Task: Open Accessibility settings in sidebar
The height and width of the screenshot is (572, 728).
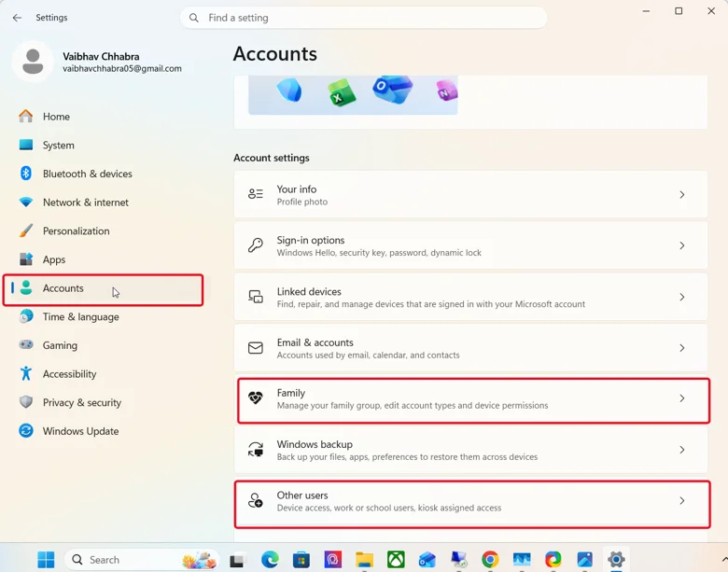Action: pos(105,374)
